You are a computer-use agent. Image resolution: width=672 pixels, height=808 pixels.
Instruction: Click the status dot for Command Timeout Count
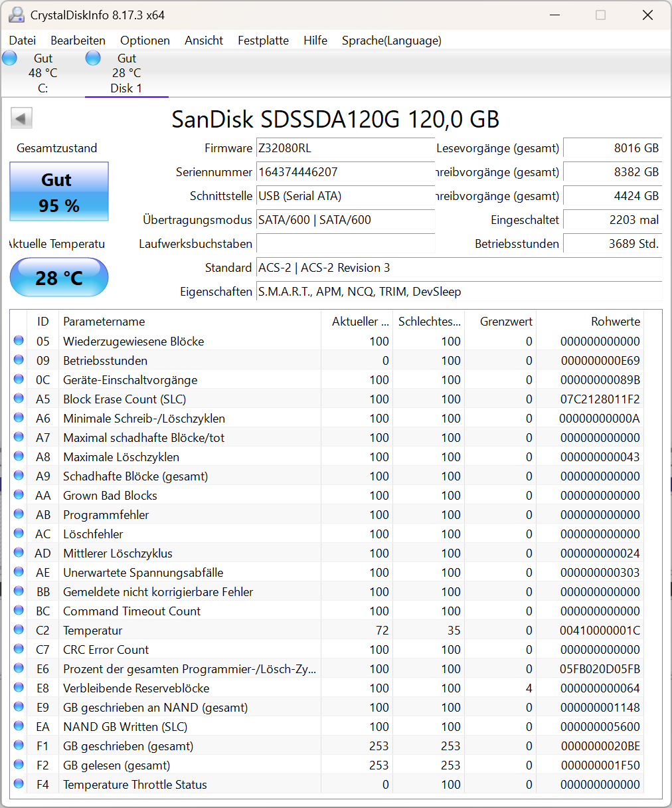19,611
